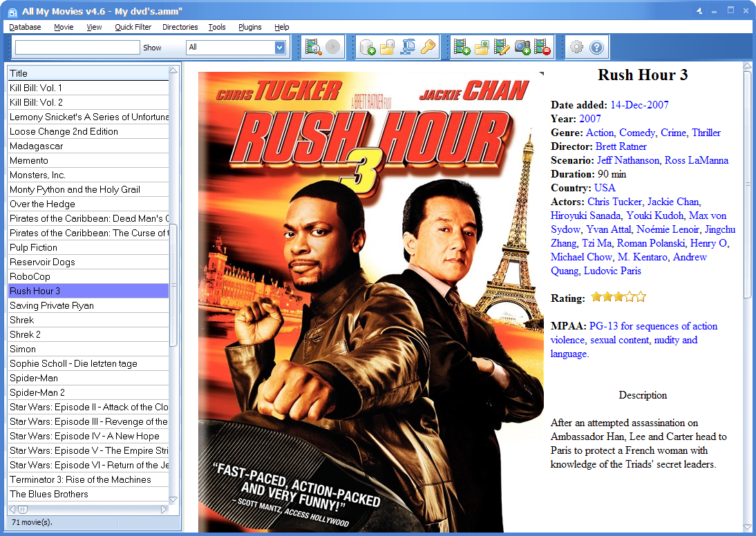
Task: Click the quick search text field
Action: [x=77, y=47]
